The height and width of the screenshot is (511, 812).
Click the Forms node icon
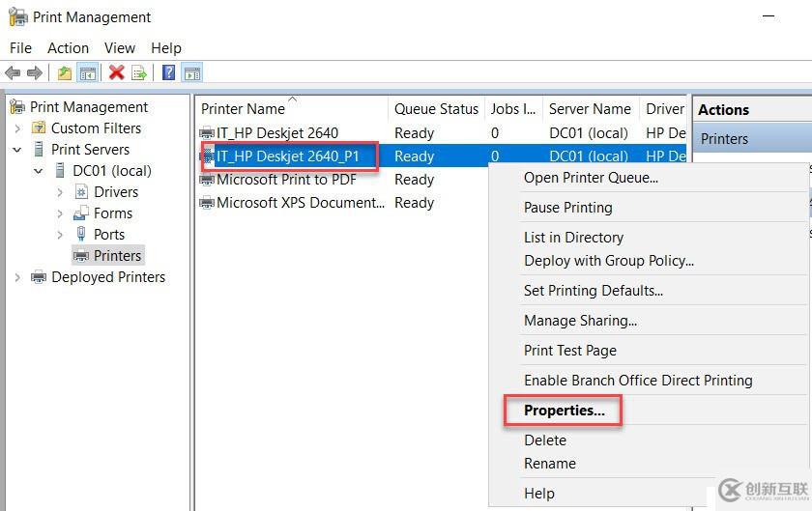81,213
